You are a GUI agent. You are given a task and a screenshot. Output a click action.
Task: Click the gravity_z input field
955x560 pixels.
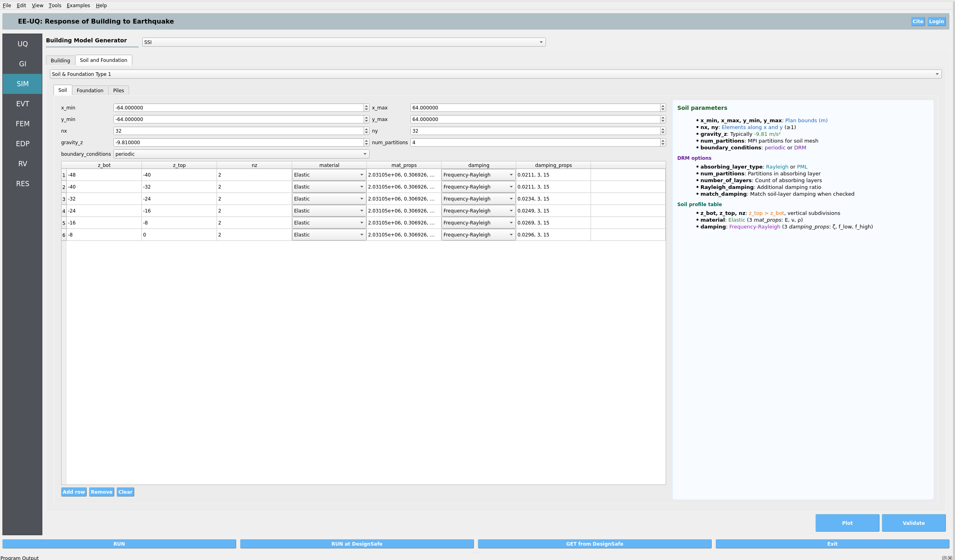click(238, 143)
